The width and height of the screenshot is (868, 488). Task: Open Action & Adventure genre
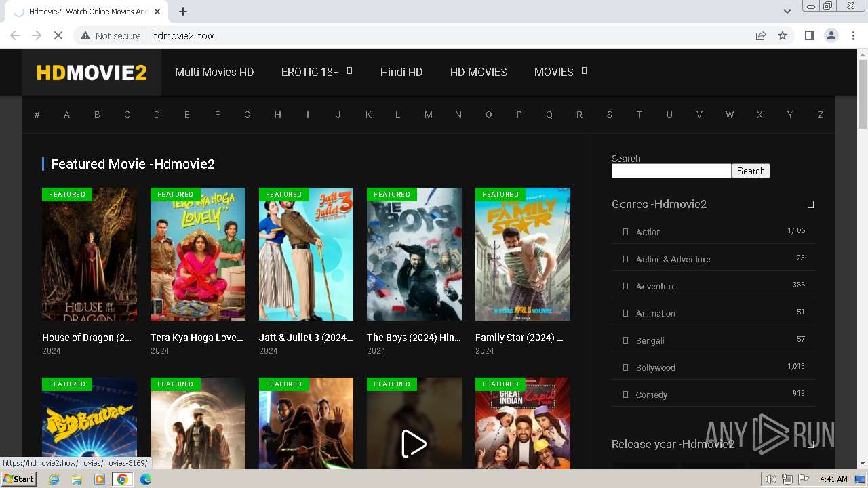tap(673, 259)
